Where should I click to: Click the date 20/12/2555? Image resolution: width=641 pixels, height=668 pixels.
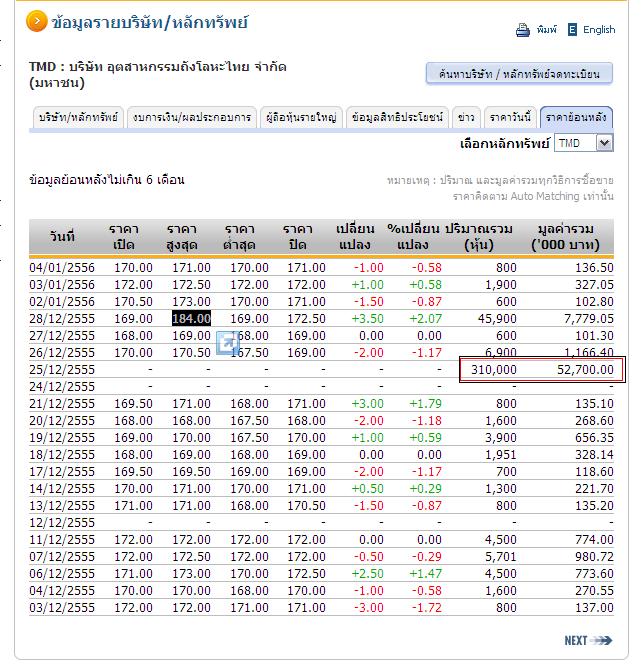click(62, 420)
